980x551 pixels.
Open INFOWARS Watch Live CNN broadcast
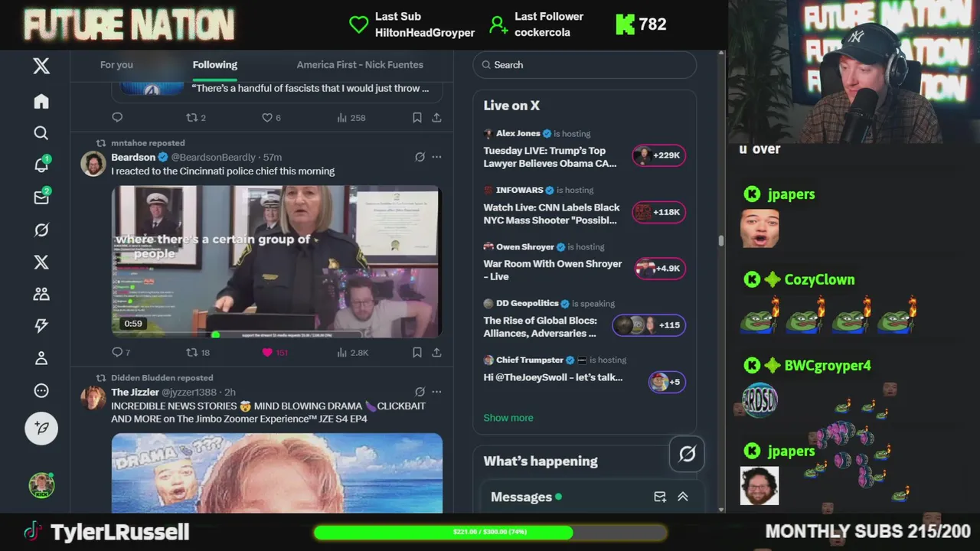click(x=551, y=214)
